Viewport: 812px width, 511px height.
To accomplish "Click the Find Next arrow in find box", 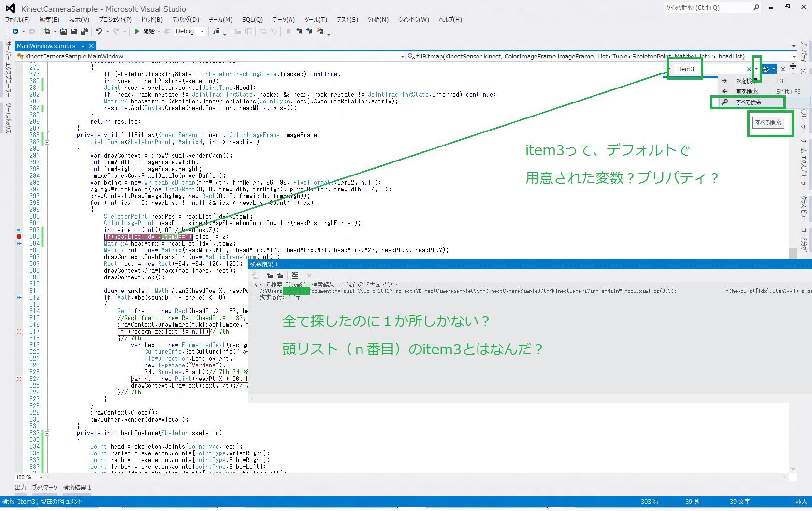I will click(766, 69).
